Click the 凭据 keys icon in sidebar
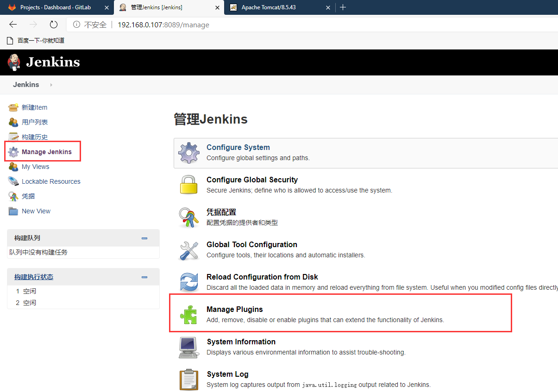The image size is (558, 392). (13, 196)
